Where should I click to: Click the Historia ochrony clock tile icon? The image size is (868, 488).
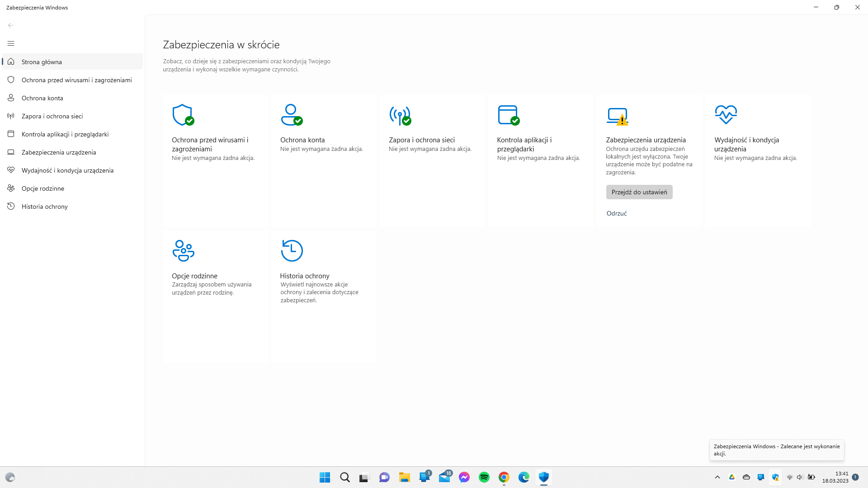(292, 251)
